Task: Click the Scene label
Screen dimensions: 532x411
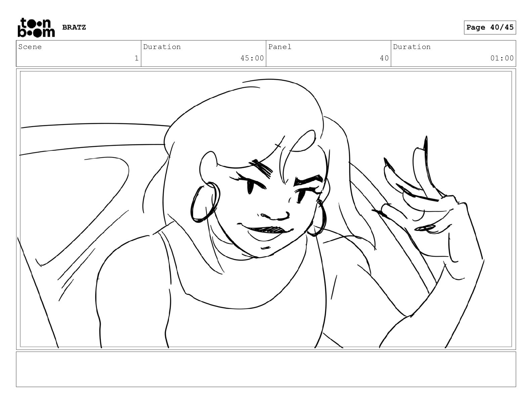Action: click(x=30, y=47)
